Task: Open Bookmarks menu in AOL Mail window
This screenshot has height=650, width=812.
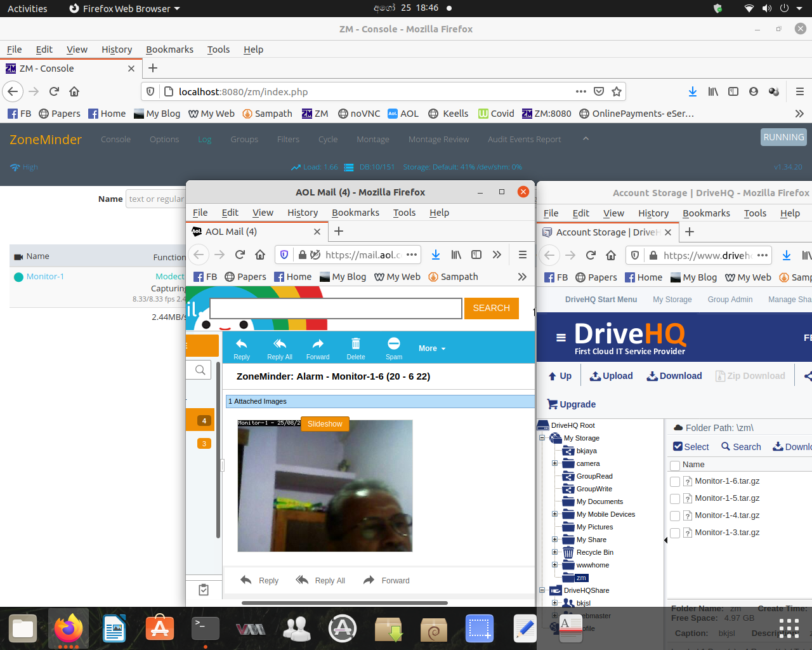Action: click(x=355, y=213)
